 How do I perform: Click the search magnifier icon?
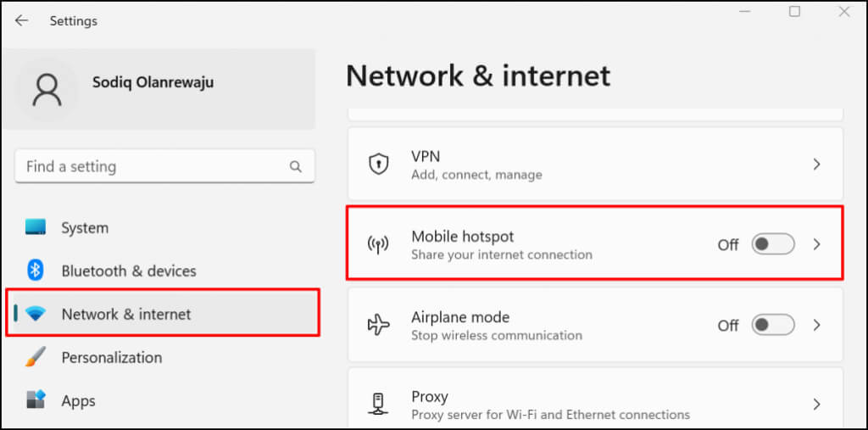pos(296,166)
